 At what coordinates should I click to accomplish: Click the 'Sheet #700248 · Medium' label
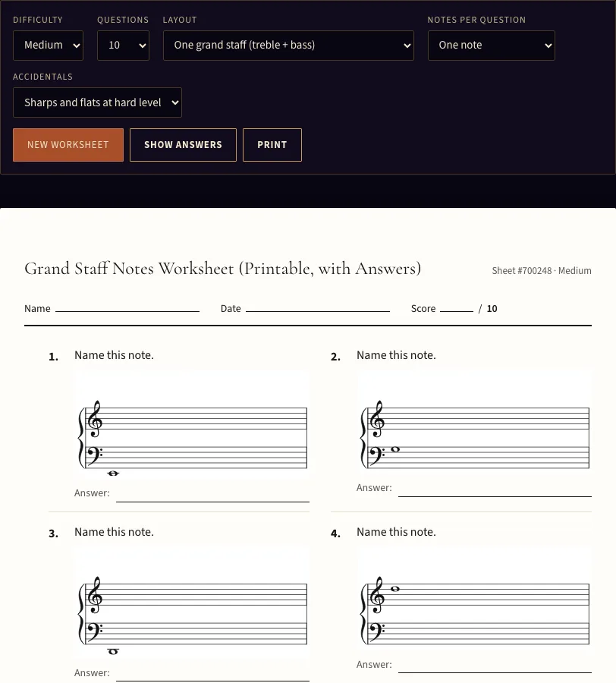542,270
